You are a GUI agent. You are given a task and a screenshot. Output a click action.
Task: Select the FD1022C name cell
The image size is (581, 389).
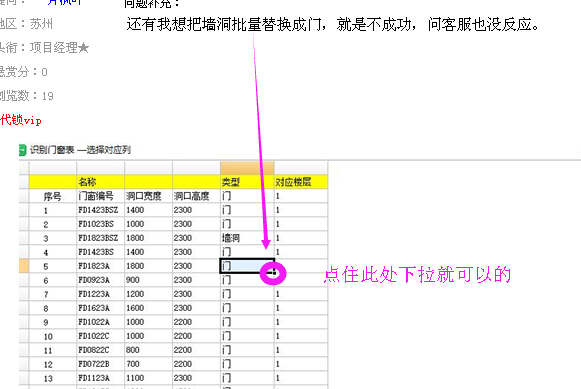[100, 336]
